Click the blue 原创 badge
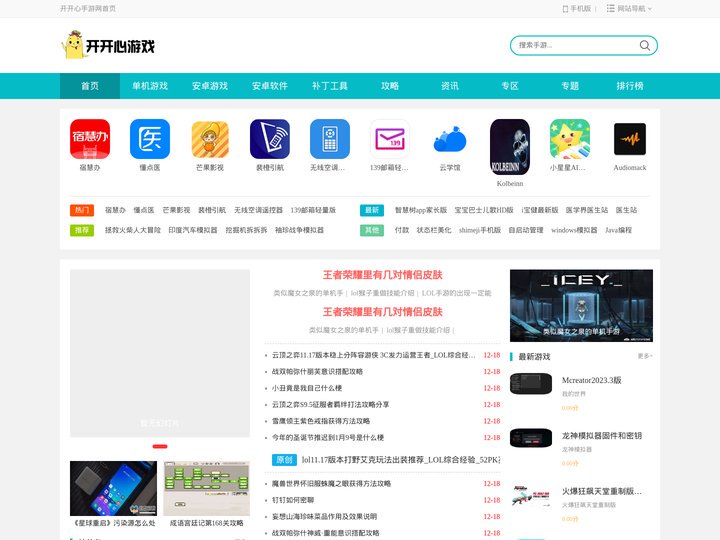Viewport: 720px width, 540px height. (284, 460)
